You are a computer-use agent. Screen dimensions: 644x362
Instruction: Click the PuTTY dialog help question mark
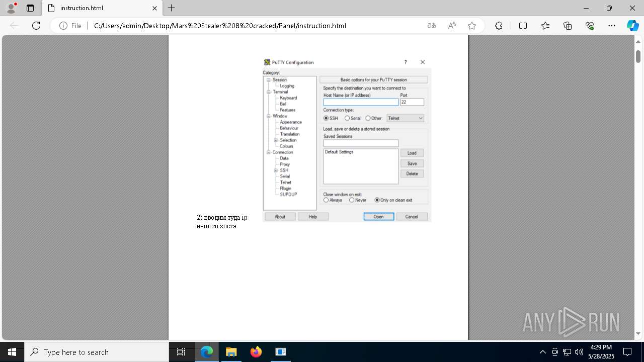pyautogui.click(x=406, y=62)
